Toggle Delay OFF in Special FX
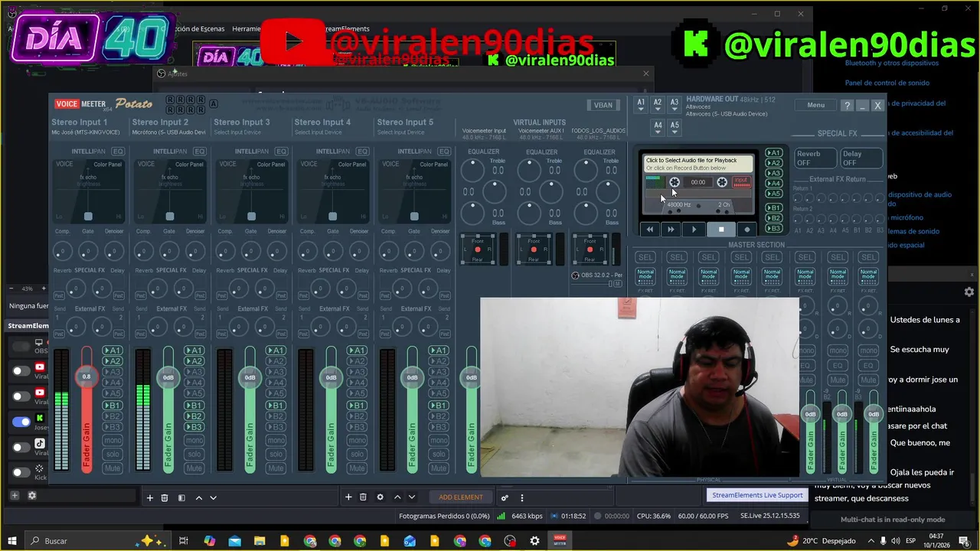This screenshot has width=980, height=551. tap(861, 158)
